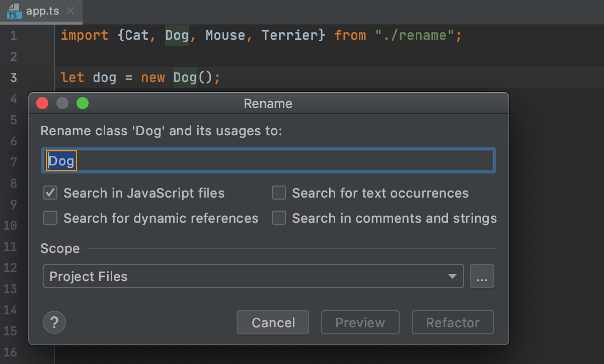Click the Refactor button
The image size is (604, 364).
tap(452, 322)
